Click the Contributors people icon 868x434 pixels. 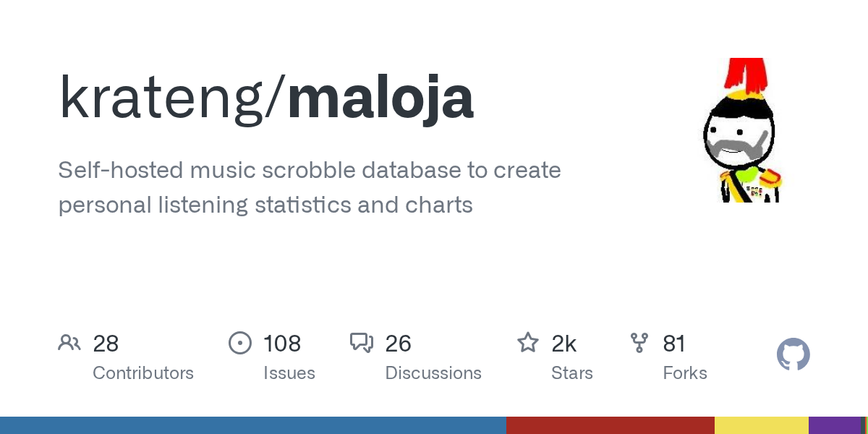(69, 343)
